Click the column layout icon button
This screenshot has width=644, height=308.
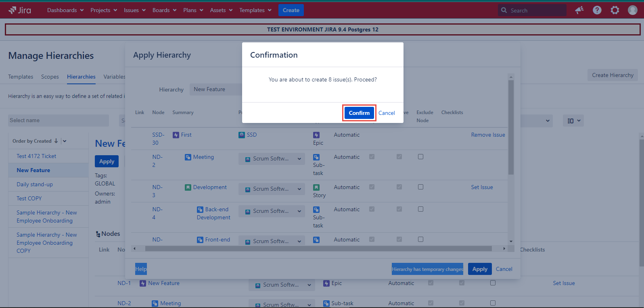tap(573, 121)
